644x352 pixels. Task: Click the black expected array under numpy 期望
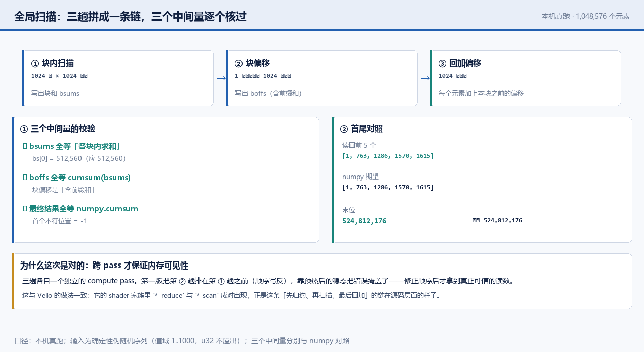pos(388,187)
